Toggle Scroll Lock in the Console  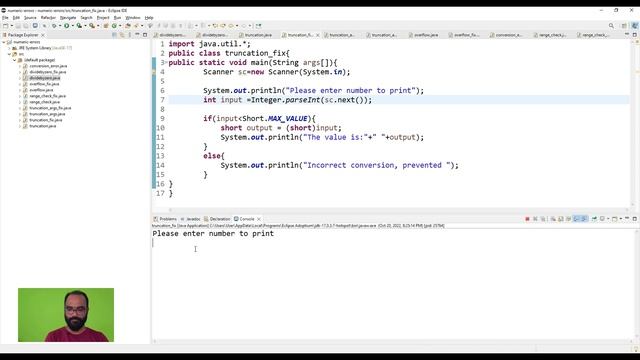[x=560, y=219]
